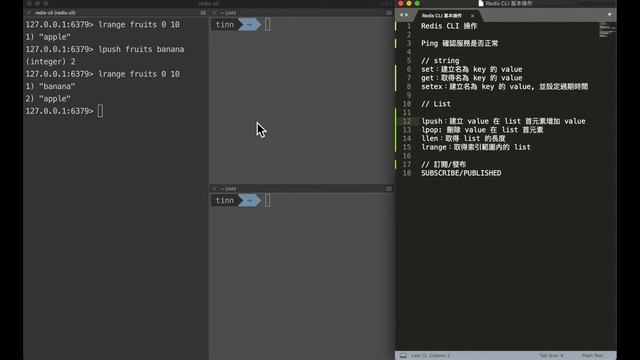
Task: Click the red close light of Sublime window
Action: click(x=401, y=3)
